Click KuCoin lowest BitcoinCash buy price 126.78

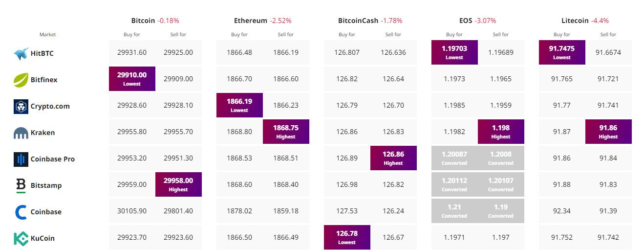pyautogui.click(x=347, y=237)
